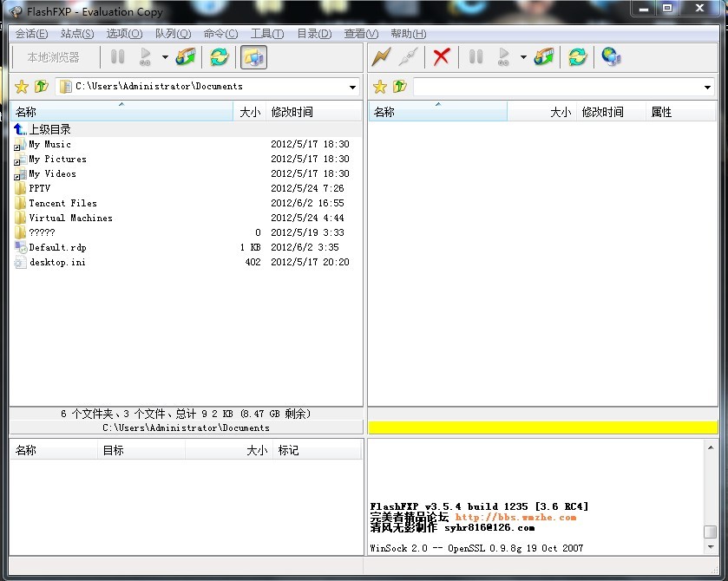Open the 站点(S) menu

point(77,34)
